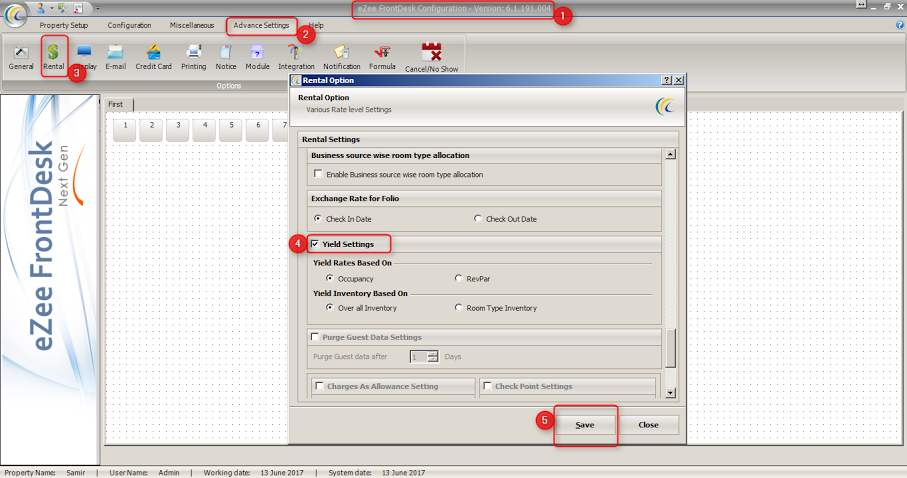Click room button 1
907x478 pixels.
coord(125,130)
